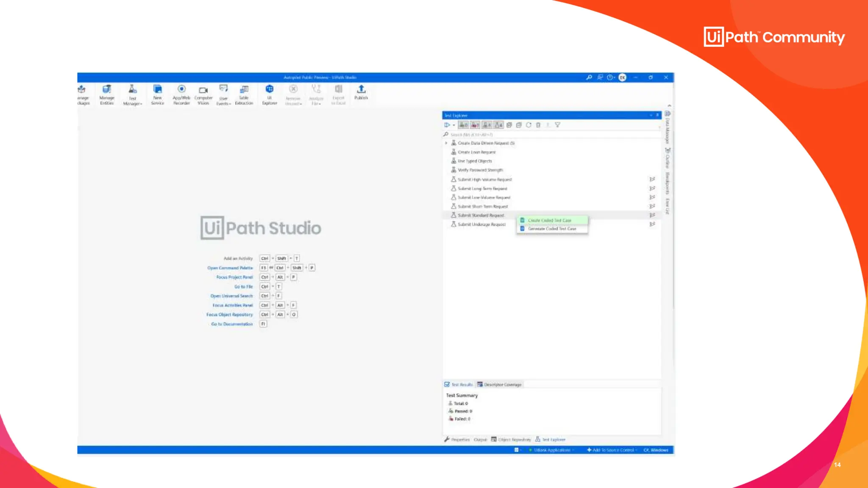Toggle the passed tests filter button
This screenshot has height=488, width=868.
click(463, 125)
